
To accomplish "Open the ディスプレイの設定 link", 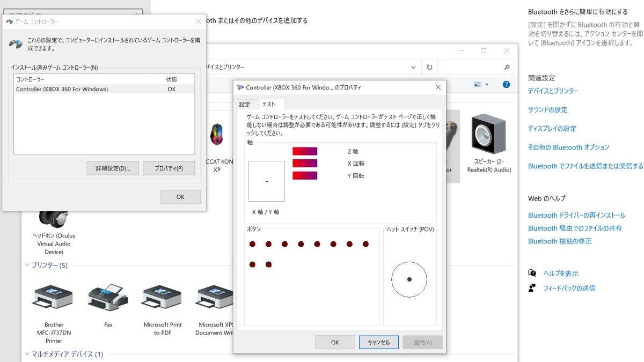I will point(552,129).
